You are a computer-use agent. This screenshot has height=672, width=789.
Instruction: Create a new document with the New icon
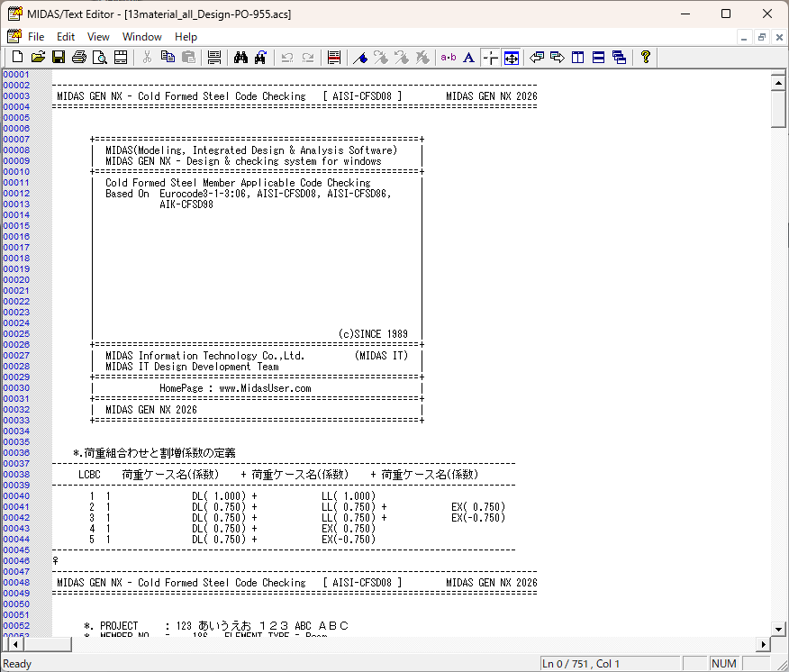(17, 58)
